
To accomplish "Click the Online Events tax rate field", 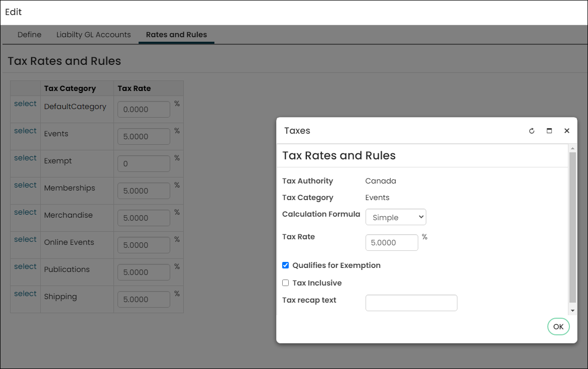I will (144, 245).
